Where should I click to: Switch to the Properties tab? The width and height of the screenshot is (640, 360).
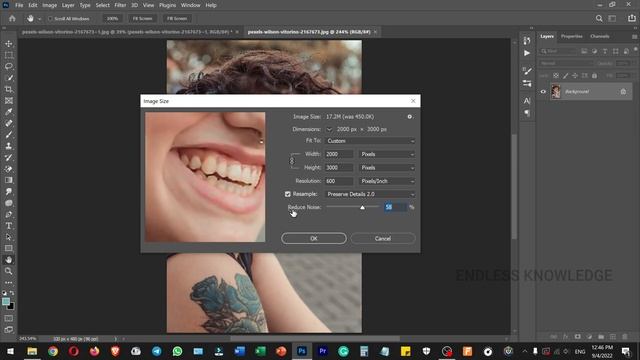tap(571, 36)
